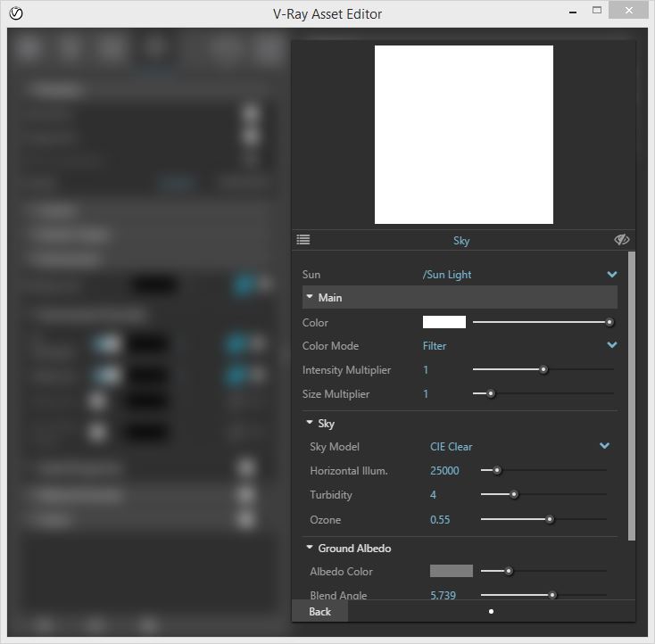Close the V-Ray Asset Editor window
655x644 pixels.
click(628, 10)
